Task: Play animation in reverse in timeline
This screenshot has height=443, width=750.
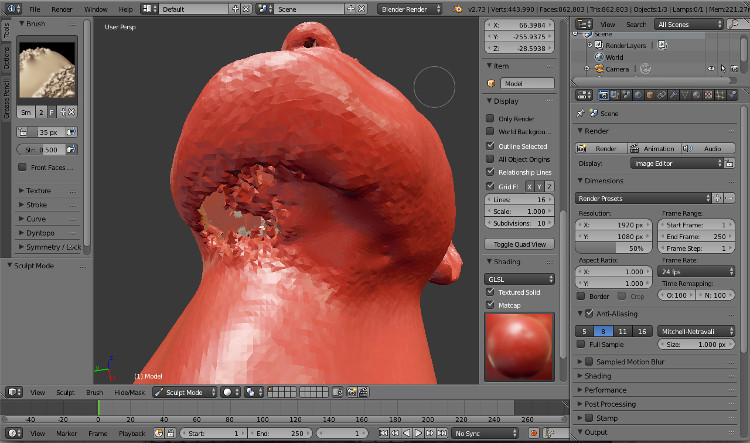Action: [407, 433]
